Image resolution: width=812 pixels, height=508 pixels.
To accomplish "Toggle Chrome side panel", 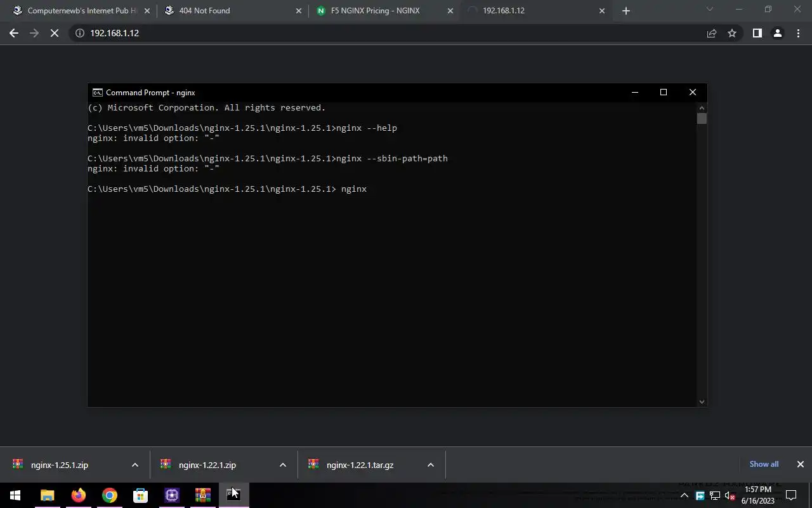I will click(x=757, y=33).
